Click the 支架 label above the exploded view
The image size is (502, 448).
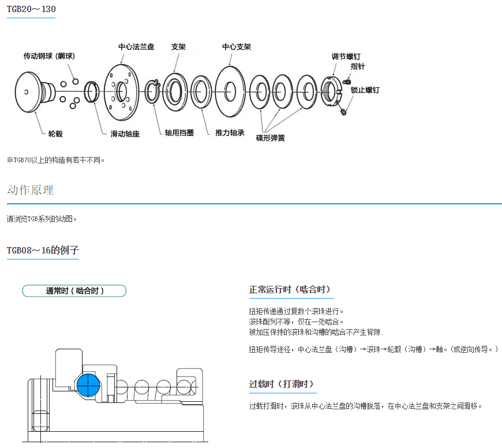click(x=178, y=47)
